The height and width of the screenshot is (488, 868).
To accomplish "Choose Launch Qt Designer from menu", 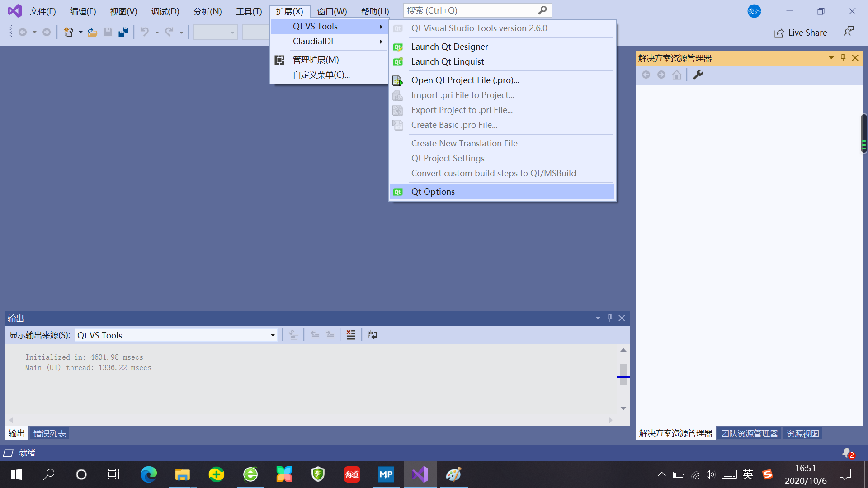I will 449,47.
